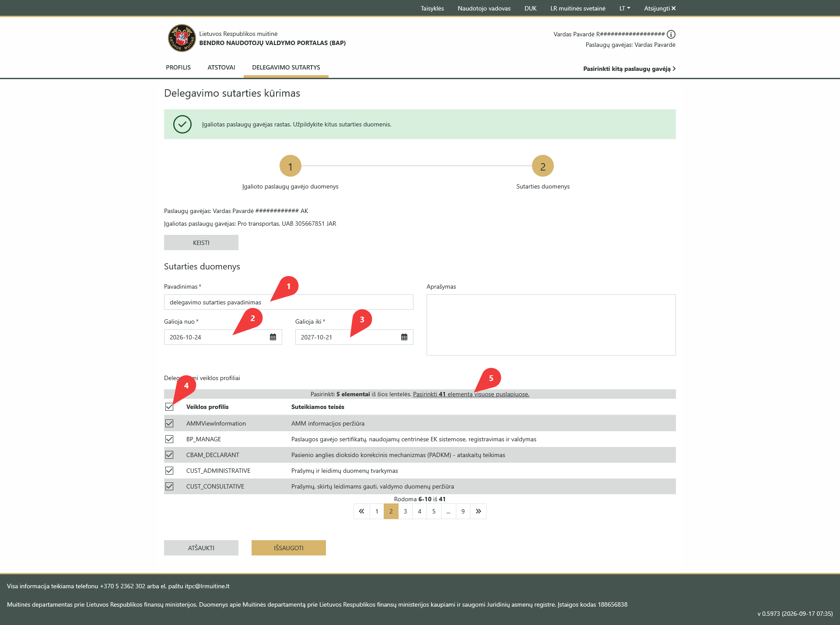Open calendar picker for Galioja nuo

point(273,337)
